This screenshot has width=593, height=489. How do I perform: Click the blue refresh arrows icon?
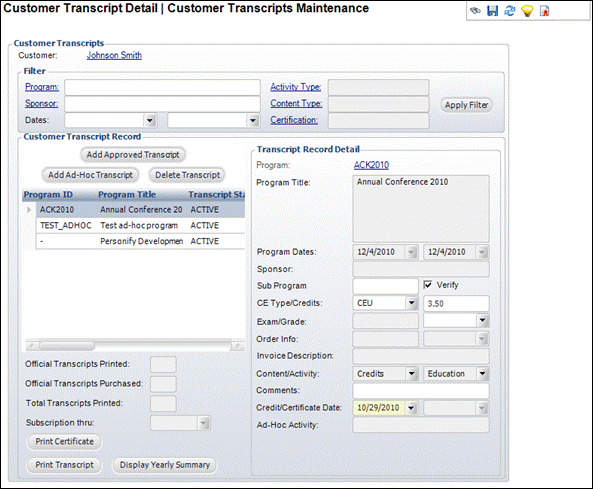pyautogui.click(x=510, y=11)
